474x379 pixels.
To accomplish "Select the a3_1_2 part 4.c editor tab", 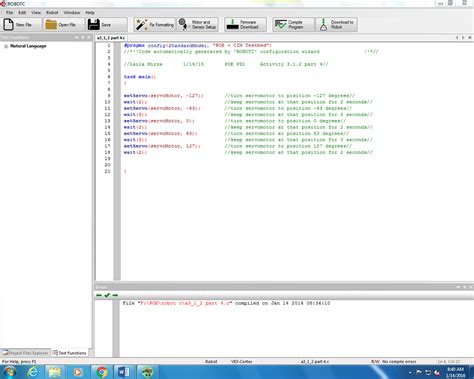I will tap(111, 38).
